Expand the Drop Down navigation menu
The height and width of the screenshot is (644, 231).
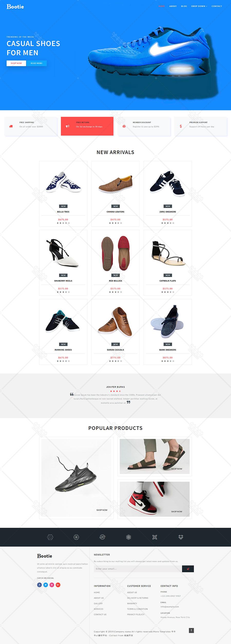(x=199, y=6)
